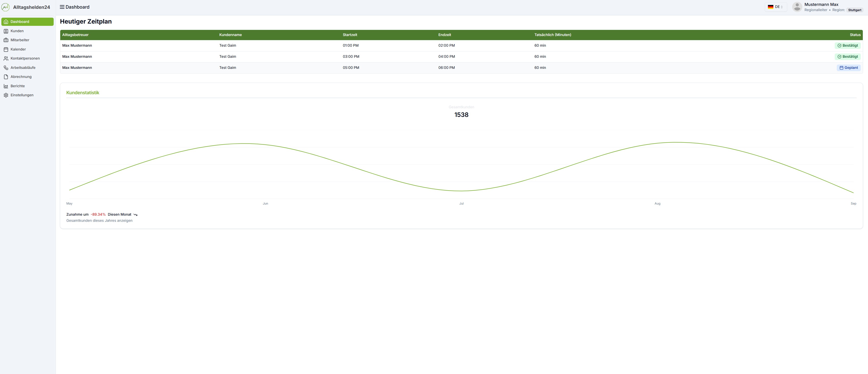
Task: Click the Arbeitsabläufe workflow icon
Action: tap(6, 68)
